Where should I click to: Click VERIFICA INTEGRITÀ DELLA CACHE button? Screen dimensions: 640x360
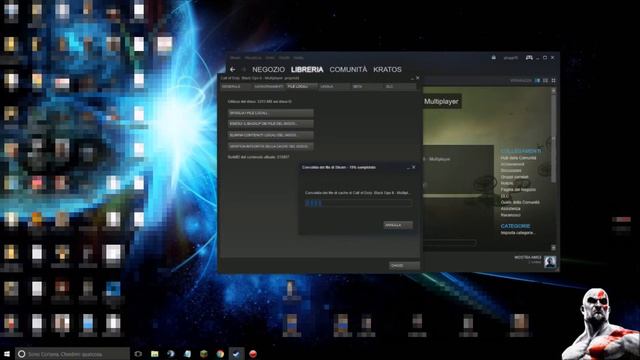coord(271,146)
